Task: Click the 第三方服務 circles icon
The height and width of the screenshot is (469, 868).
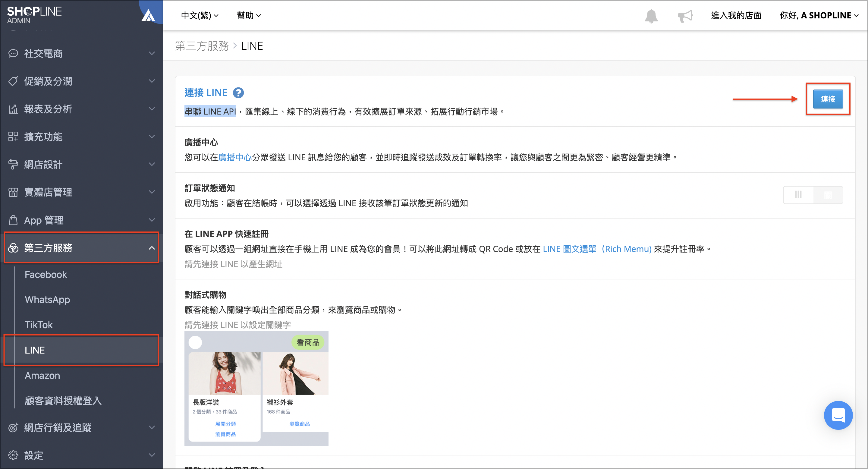Action: [13, 248]
